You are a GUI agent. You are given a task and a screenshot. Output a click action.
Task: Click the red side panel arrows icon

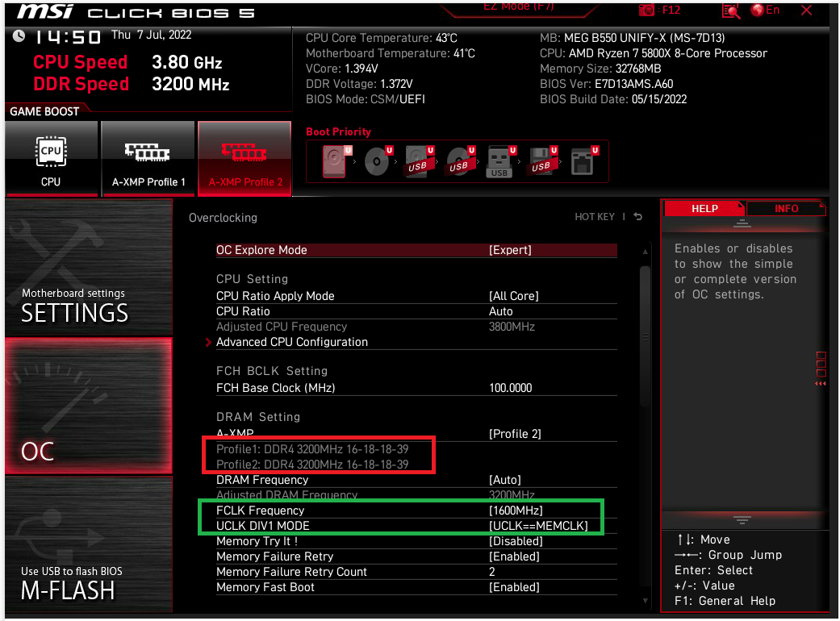(x=820, y=383)
